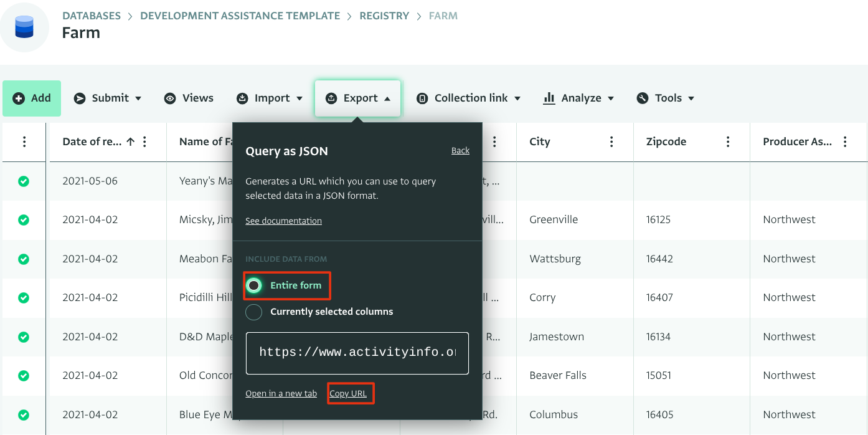
Task: Open the Tools menu
Action: point(665,98)
